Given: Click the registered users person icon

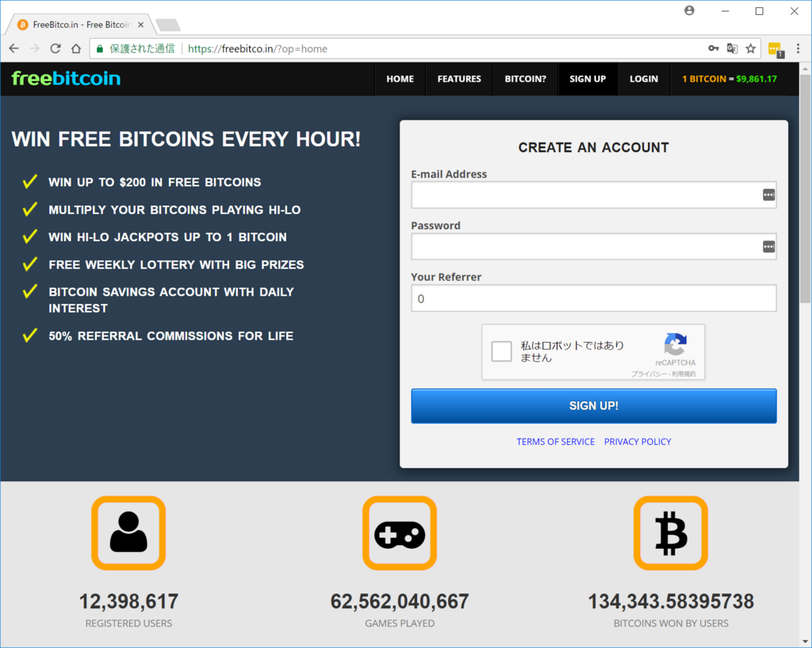Looking at the screenshot, I should [128, 532].
